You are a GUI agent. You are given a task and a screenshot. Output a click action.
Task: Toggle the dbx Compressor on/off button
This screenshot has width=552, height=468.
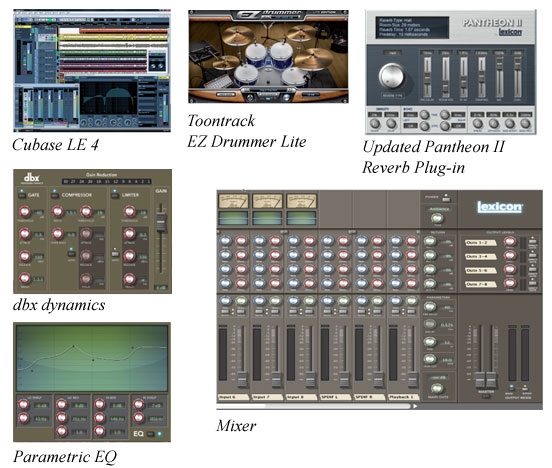(x=55, y=195)
